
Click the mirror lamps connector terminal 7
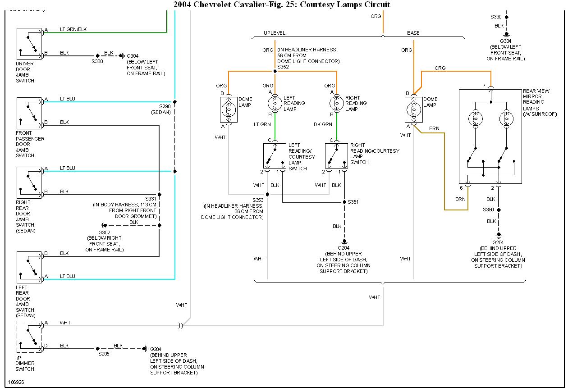[x=490, y=87]
